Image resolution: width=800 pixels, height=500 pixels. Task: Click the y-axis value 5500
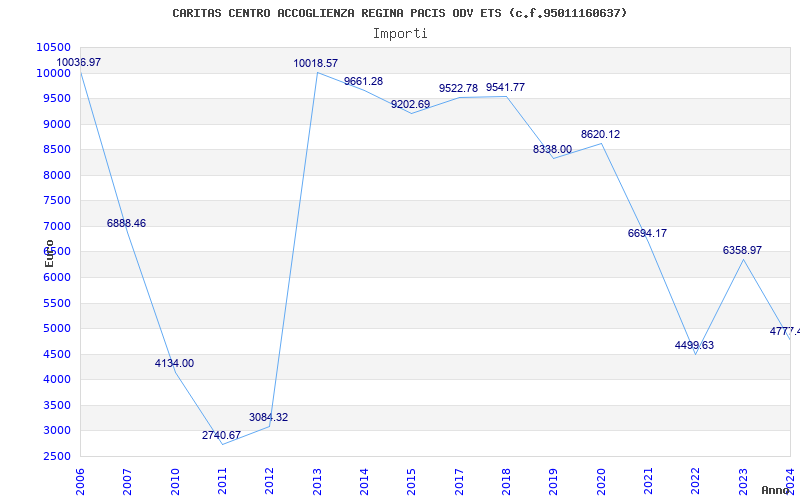click(x=56, y=303)
